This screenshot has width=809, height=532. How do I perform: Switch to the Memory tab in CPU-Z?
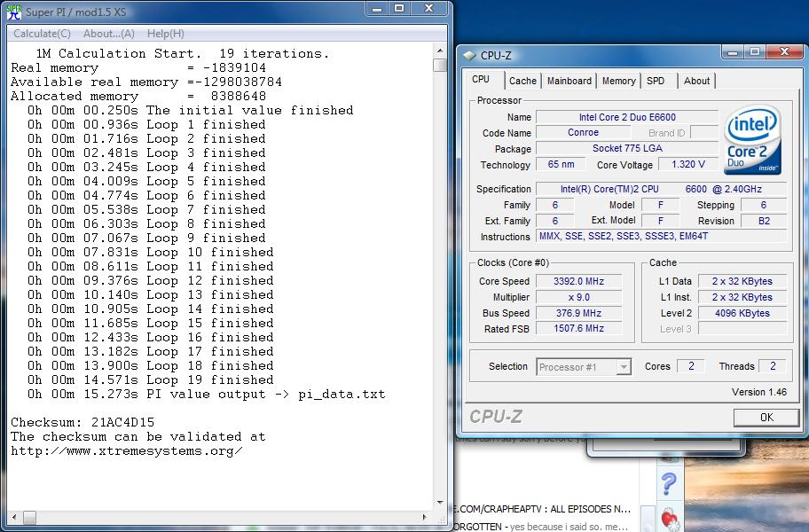click(x=618, y=81)
